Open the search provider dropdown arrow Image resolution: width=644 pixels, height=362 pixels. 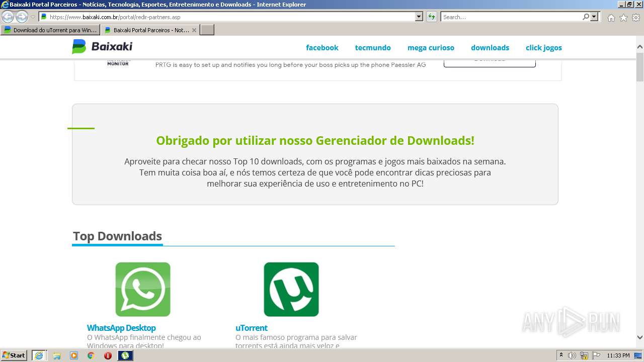coord(595,17)
